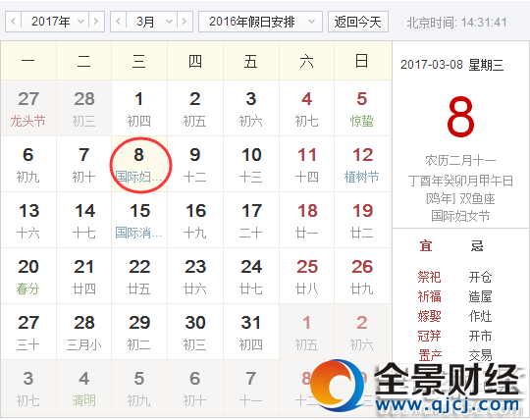This screenshot has width=530, height=420.
Task: Select March 31 初四 date cell
Action: pos(251,332)
